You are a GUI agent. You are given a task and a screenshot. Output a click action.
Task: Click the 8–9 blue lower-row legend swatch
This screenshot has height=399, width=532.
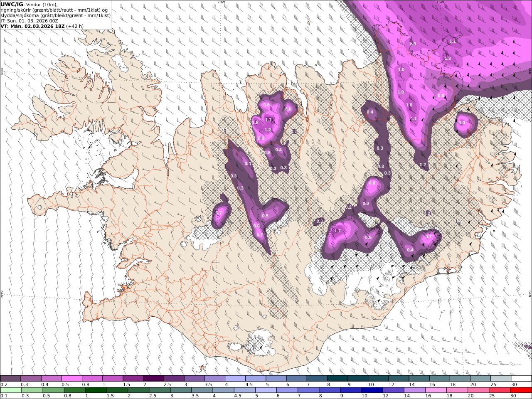tap(330, 390)
